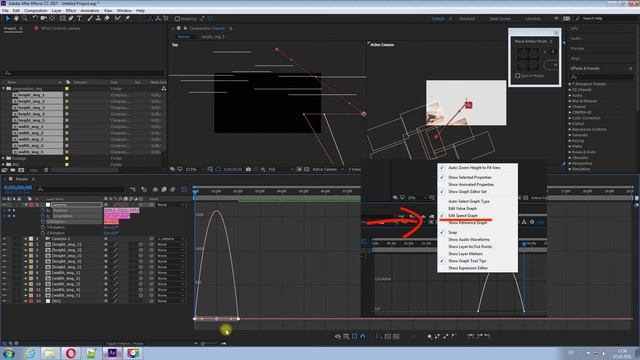Toggle Show Selected Properties menu option

469,178
